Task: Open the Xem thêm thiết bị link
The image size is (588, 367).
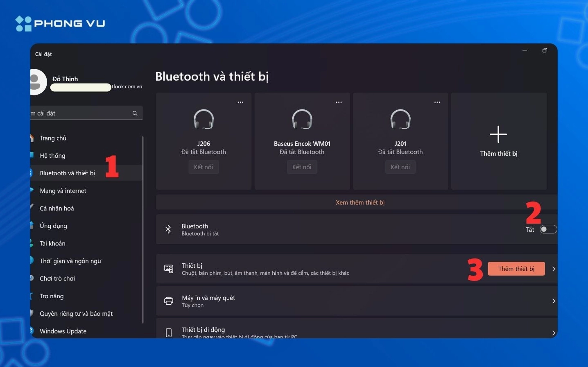Action: (360, 202)
